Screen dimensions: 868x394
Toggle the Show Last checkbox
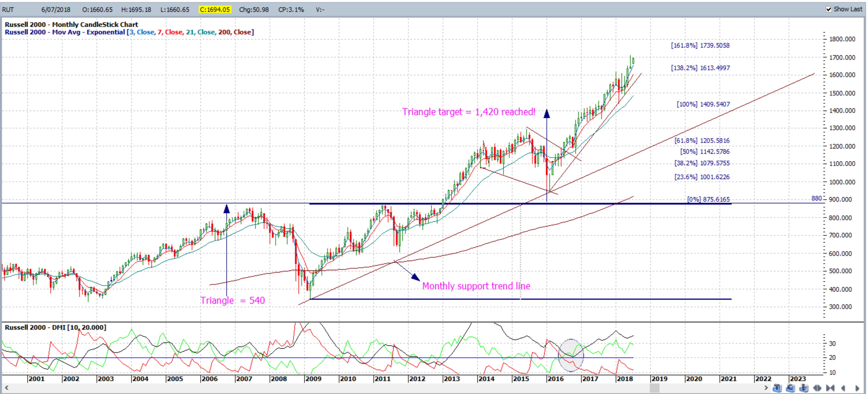(829, 9)
